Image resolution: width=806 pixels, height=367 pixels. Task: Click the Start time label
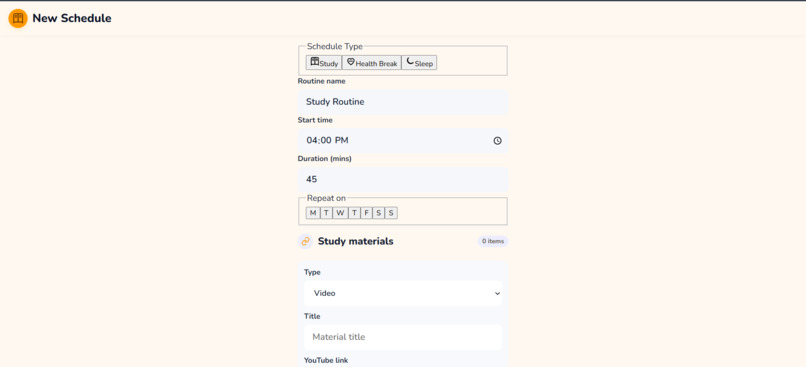315,120
